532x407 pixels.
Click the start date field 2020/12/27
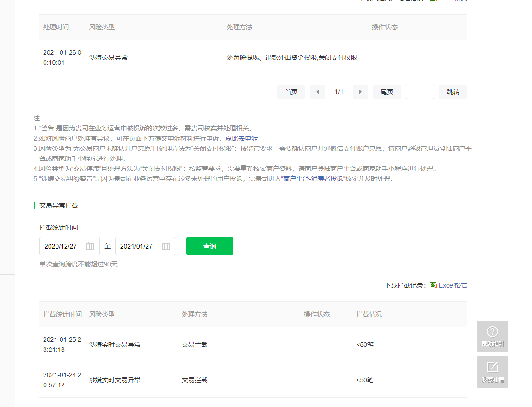[69, 246]
